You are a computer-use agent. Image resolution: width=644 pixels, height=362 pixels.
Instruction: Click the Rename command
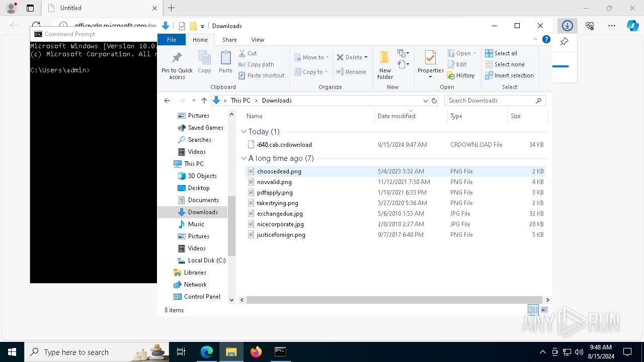[x=351, y=72]
